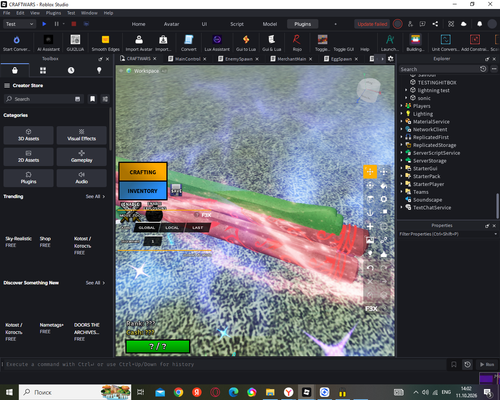Image resolution: width=500 pixels, height=400 pixels.
Task: Click the orange CRAFTING button in viewport
Action: tap(143, 172)
